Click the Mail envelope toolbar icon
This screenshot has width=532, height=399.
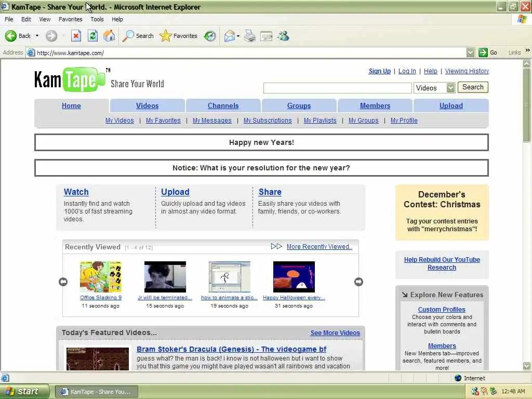tap(230, 36)
